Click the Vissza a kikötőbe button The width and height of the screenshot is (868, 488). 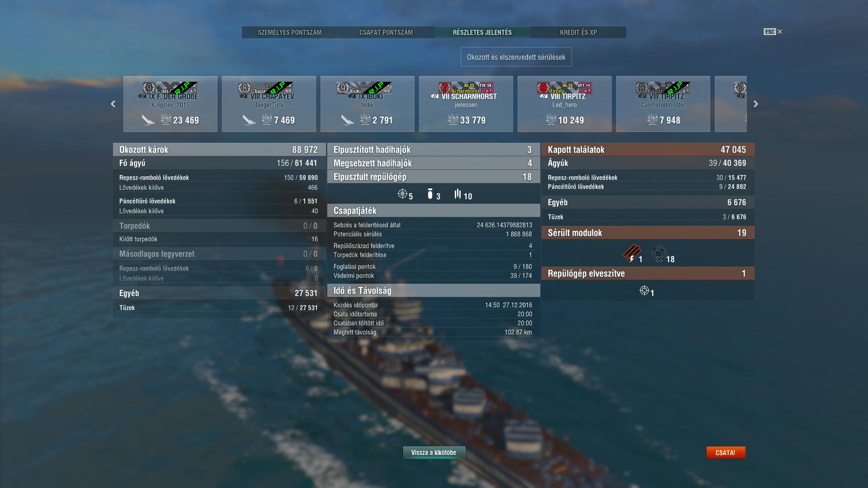(x=434, y=452)
